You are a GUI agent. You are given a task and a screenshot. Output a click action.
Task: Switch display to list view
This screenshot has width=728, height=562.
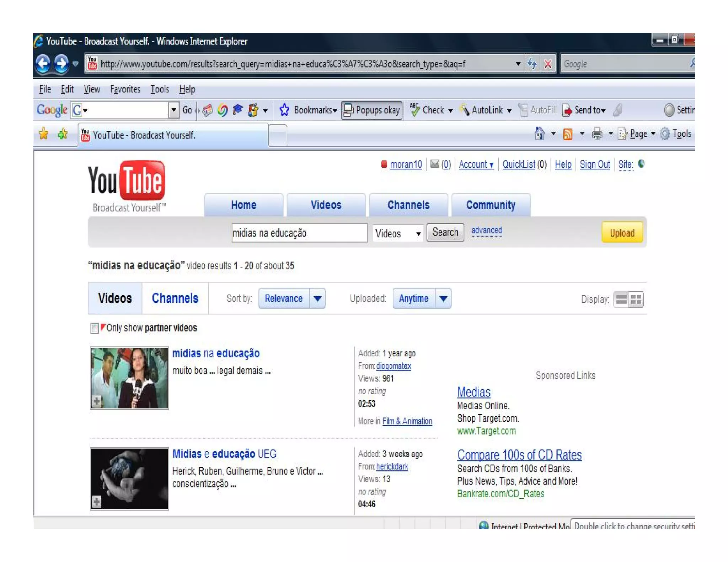click(x=621, y=299)
